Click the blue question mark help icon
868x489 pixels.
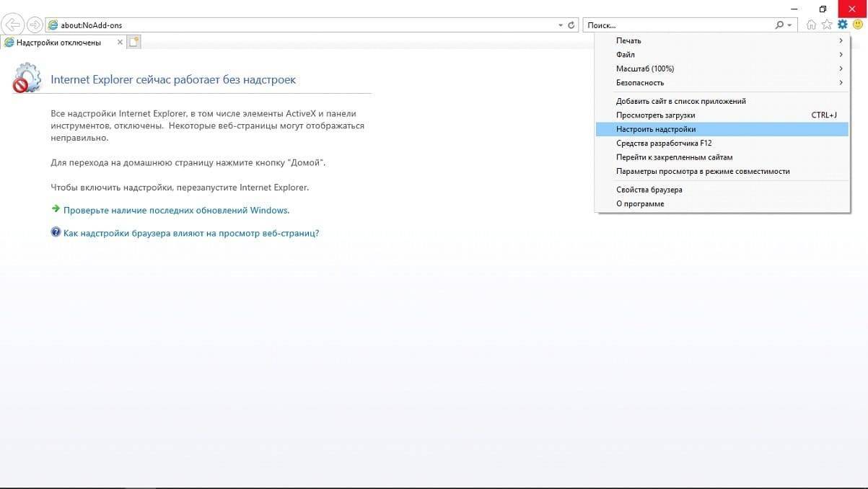point(56,232)
